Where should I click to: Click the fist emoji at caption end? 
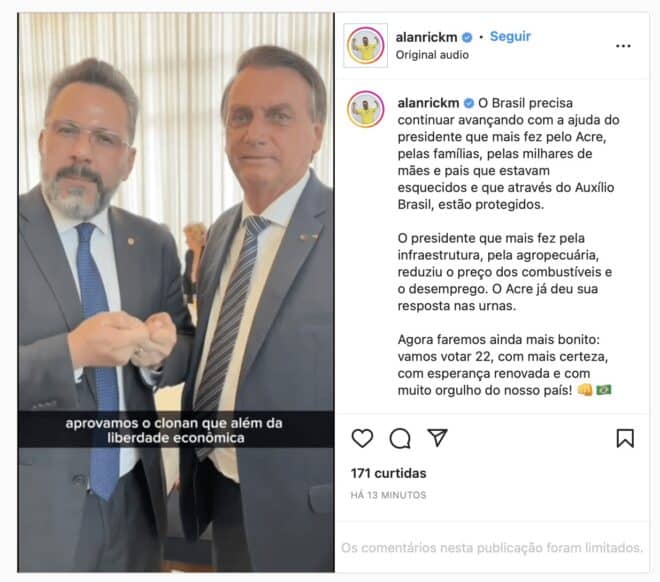click(x=584, y=390)
